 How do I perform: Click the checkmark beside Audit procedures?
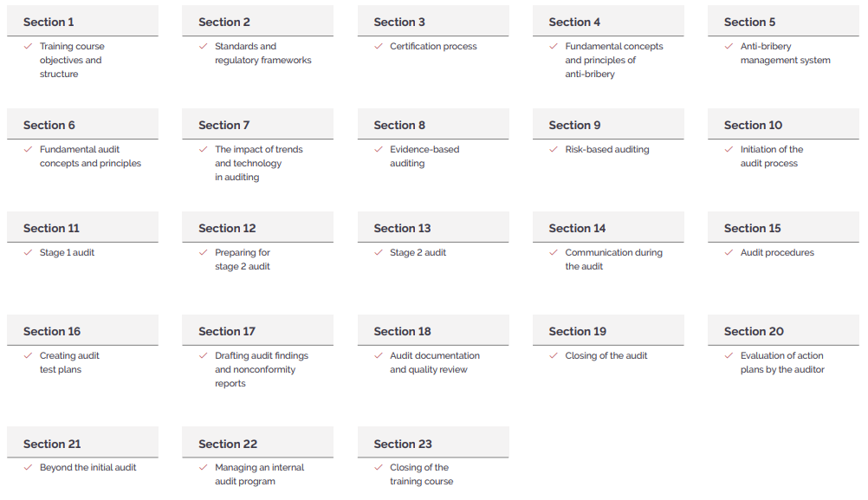[x=729, y=252]
